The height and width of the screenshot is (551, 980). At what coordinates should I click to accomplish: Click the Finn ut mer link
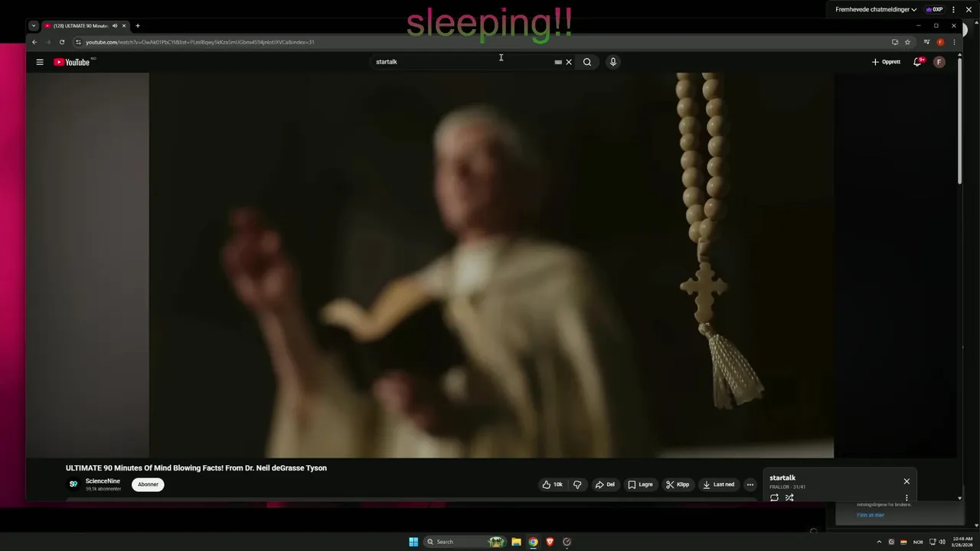point(871,515)
